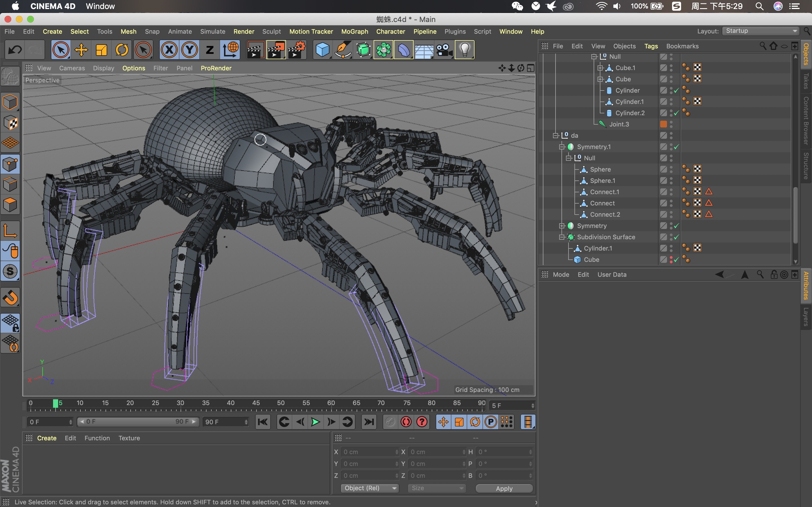Open the Camera object tool
This screenshot has height=507, width=812.
tap(444, 50)
